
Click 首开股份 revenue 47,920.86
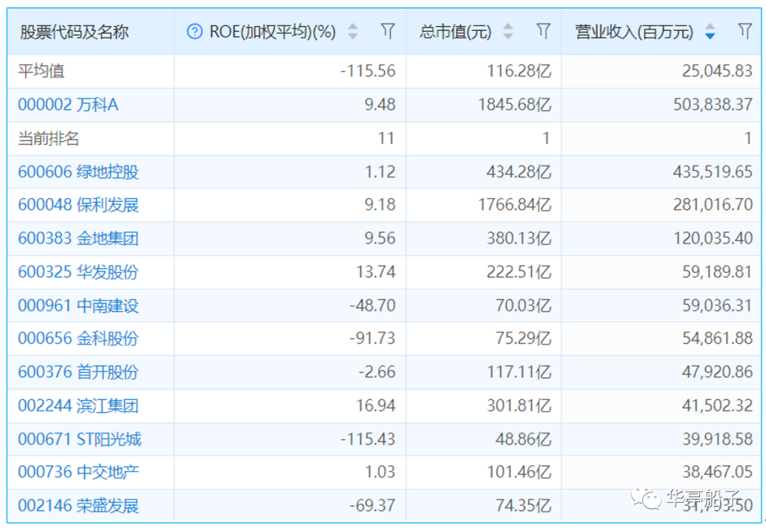[x=717, y=372]
